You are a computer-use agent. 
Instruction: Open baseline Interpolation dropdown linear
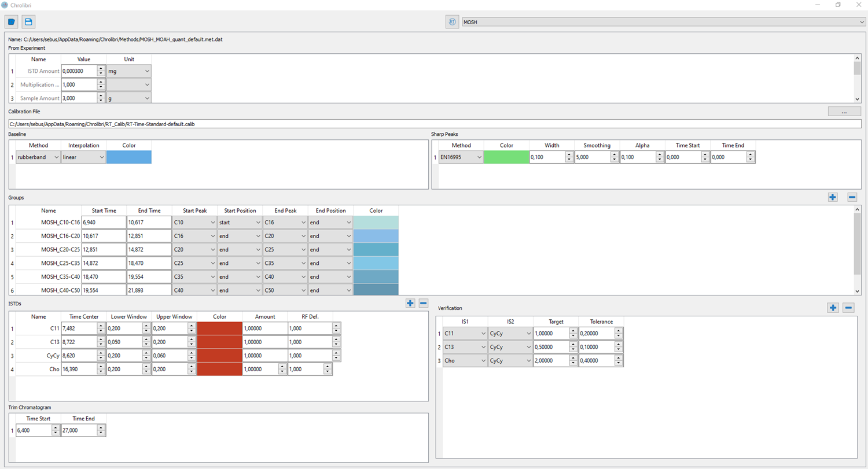[83, 157]
